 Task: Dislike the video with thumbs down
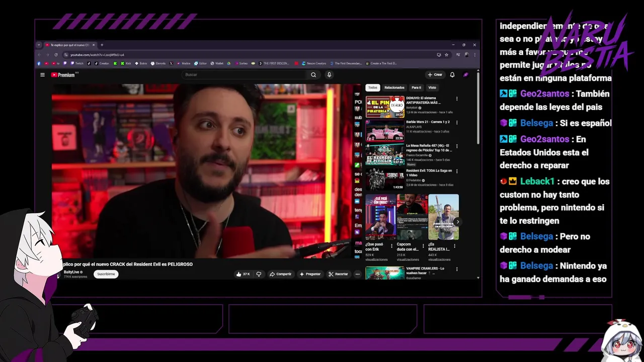(x=259, y=274)
